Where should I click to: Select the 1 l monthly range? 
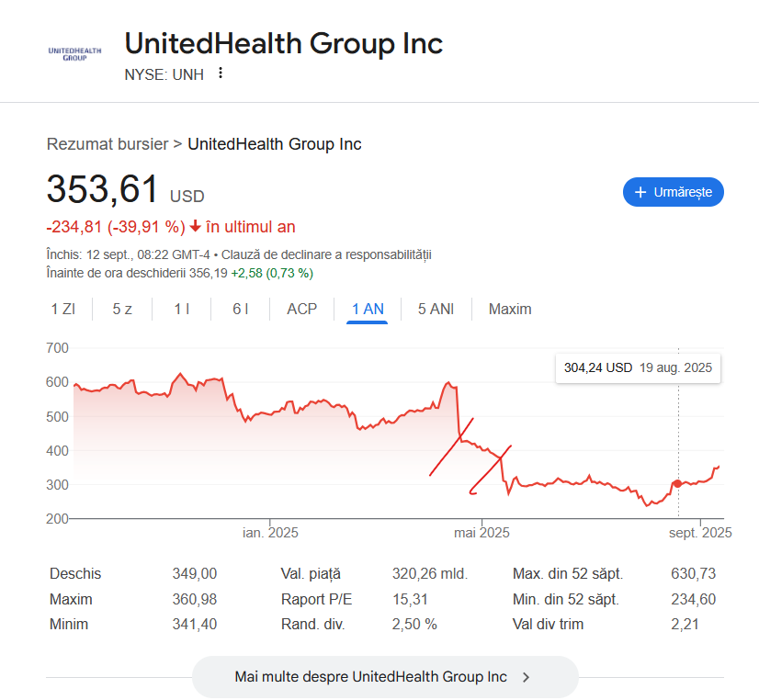pos(182,309)
